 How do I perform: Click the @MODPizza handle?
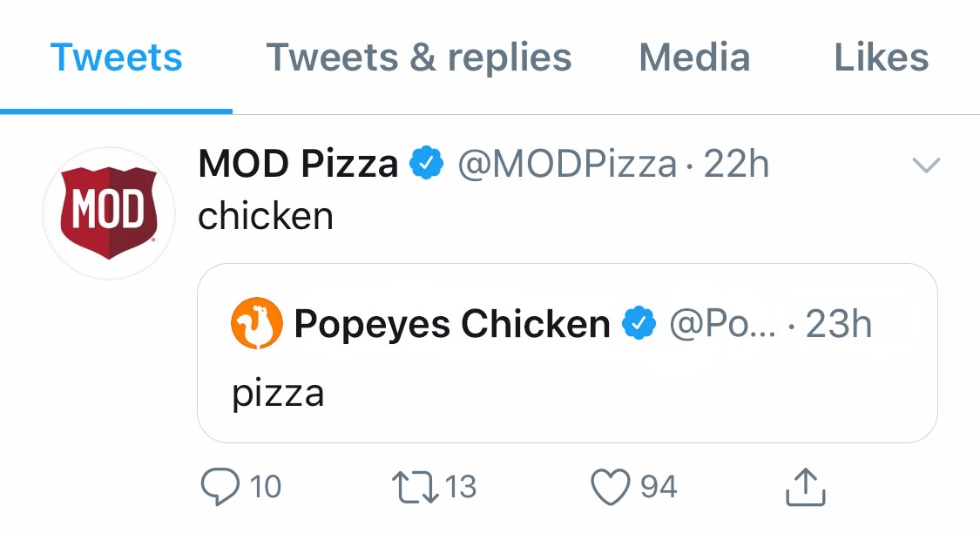click(567, 164)
